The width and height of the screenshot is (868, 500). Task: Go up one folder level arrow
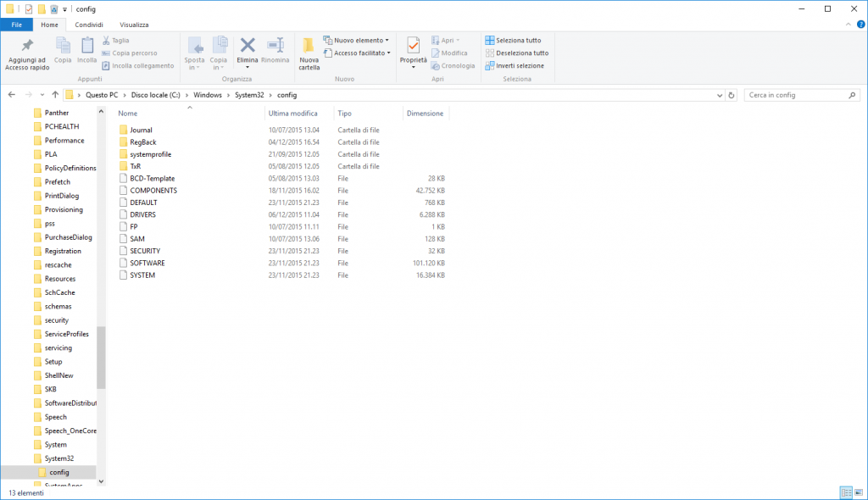click(55, 95)
